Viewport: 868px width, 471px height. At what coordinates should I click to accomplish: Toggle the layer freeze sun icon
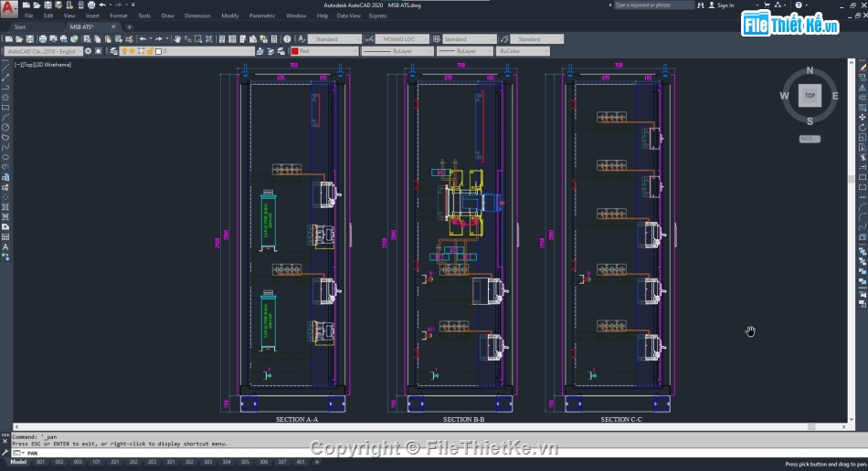[132, 51]
